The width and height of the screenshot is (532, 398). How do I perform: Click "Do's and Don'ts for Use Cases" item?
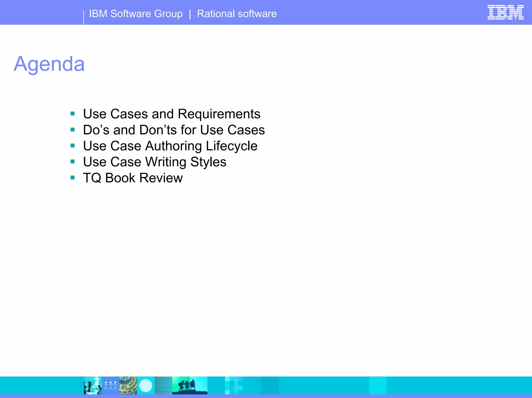174,130
